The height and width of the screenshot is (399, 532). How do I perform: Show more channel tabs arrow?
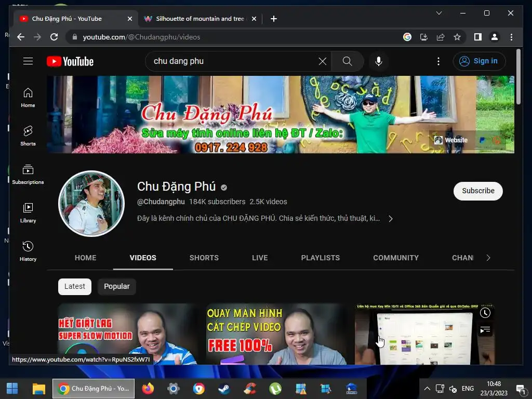(x=488, y=258)
